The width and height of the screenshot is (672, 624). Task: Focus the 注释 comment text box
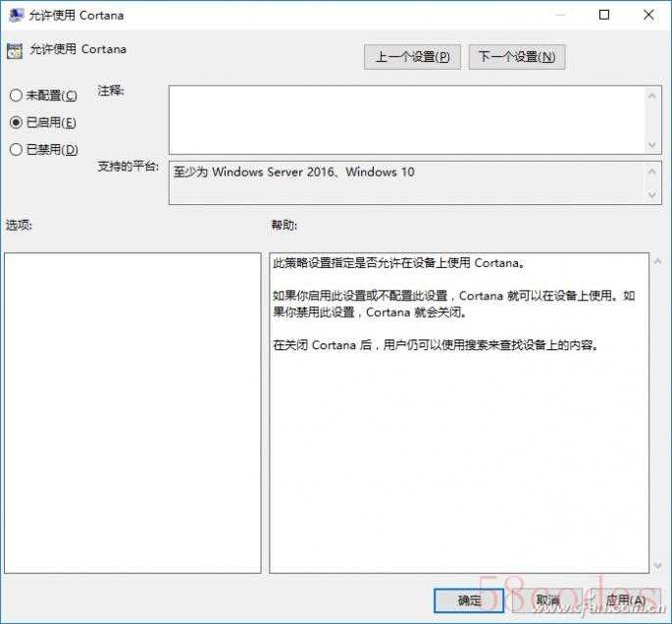(407, 120)
